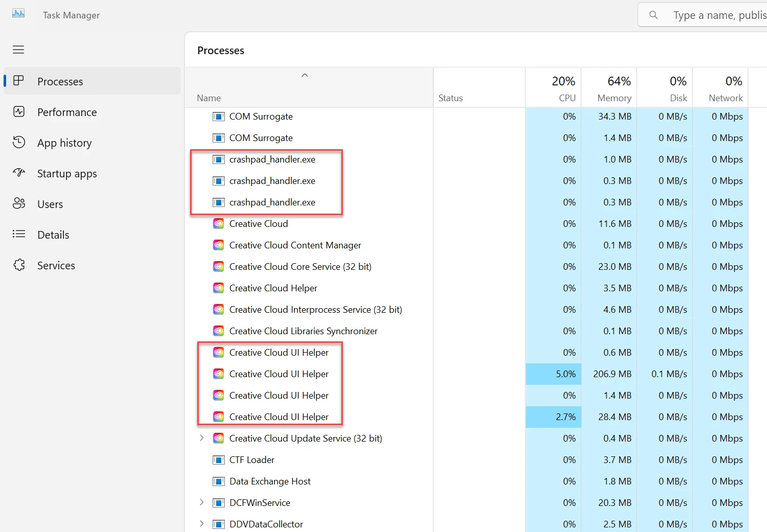Select Creative Cloud Content Manager row
This screenshot has width=767, height=532.
(295, 245)
